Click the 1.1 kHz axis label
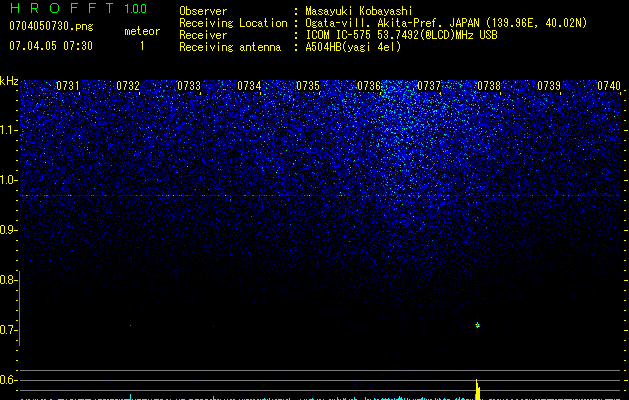 point(9,130)
